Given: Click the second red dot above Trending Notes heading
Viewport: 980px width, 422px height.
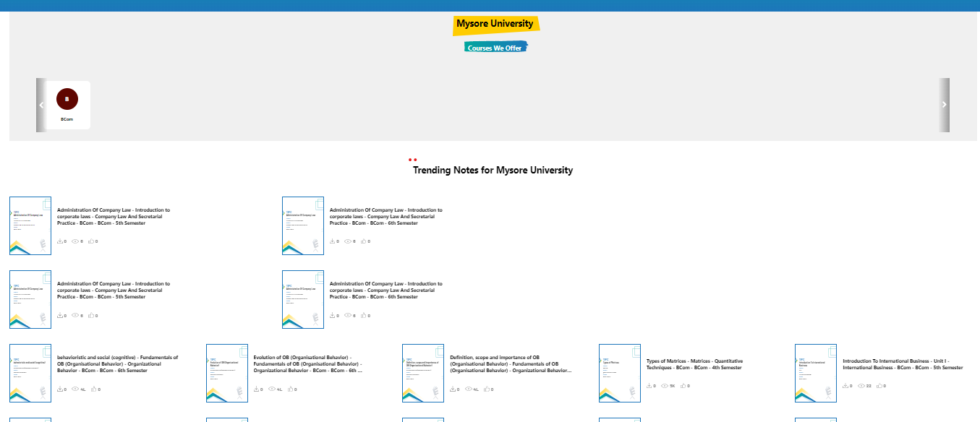Looking at the screenshot, I should pyautogui.click(x=416, y=160).
